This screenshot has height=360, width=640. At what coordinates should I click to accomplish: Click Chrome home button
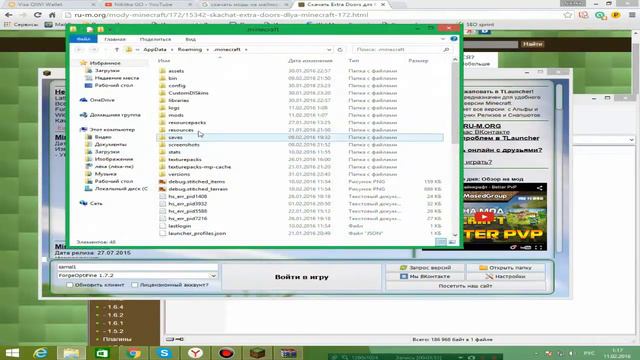pyautogui.click(x=52, y=15)
